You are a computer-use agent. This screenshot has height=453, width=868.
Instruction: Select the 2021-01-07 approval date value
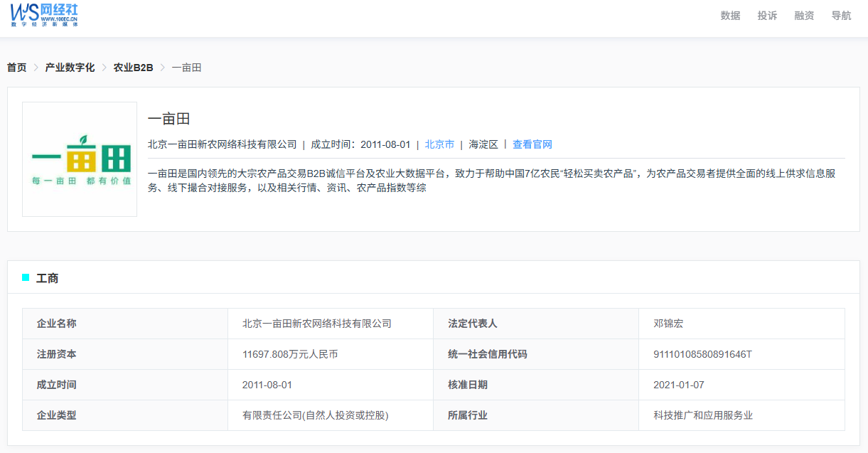coord(679,385)
